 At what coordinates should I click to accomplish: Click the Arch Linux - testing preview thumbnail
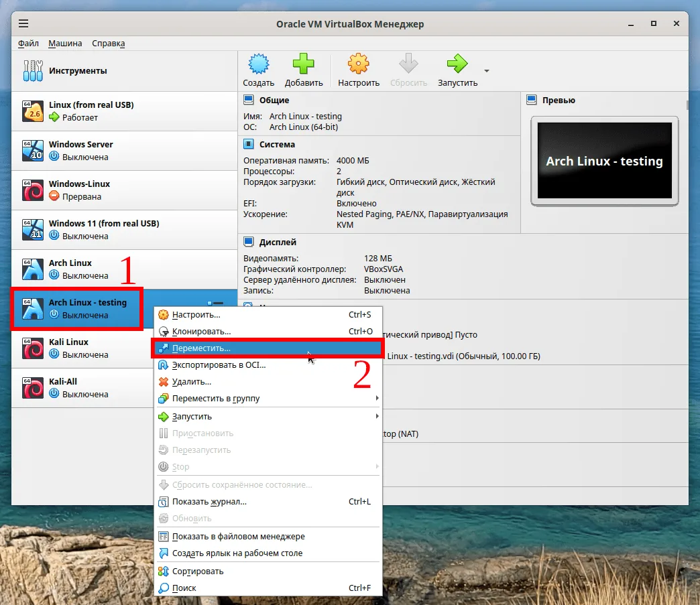coord(603,160)
